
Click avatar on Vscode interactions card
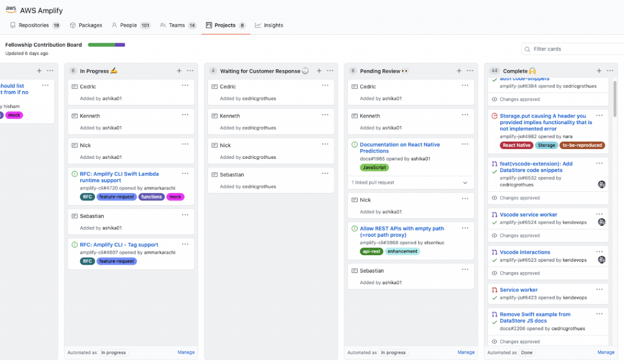[601, 260]
